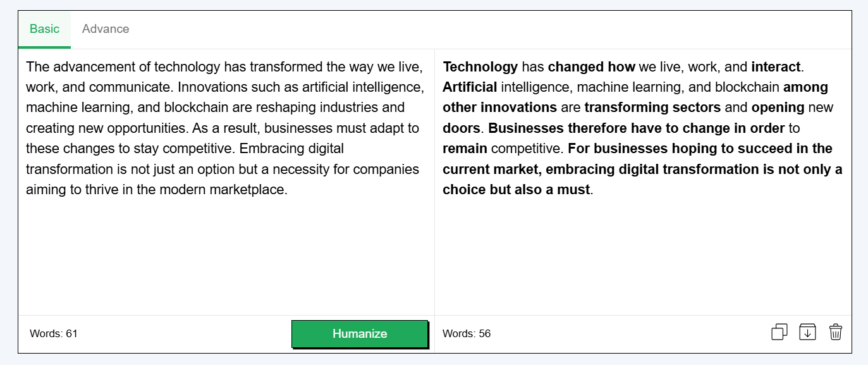Click the bold phrase 'transforming sectors'
This screenshot has height=365, width=868.
pyautogui.click(x=652, y=108)
